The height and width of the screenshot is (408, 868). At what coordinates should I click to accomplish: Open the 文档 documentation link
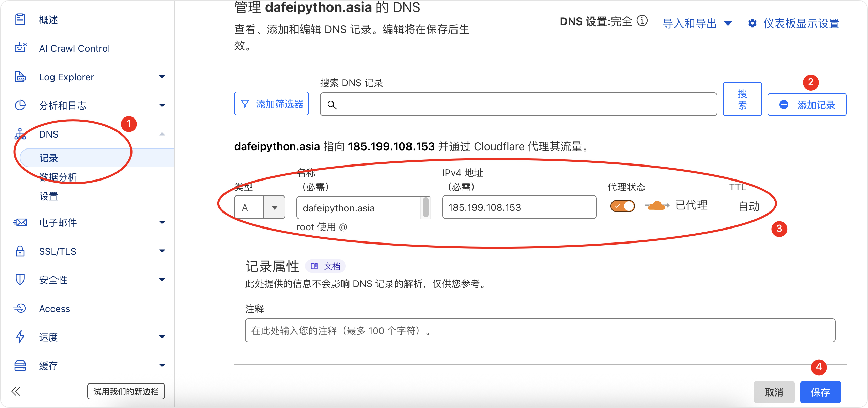click(325, 266)
